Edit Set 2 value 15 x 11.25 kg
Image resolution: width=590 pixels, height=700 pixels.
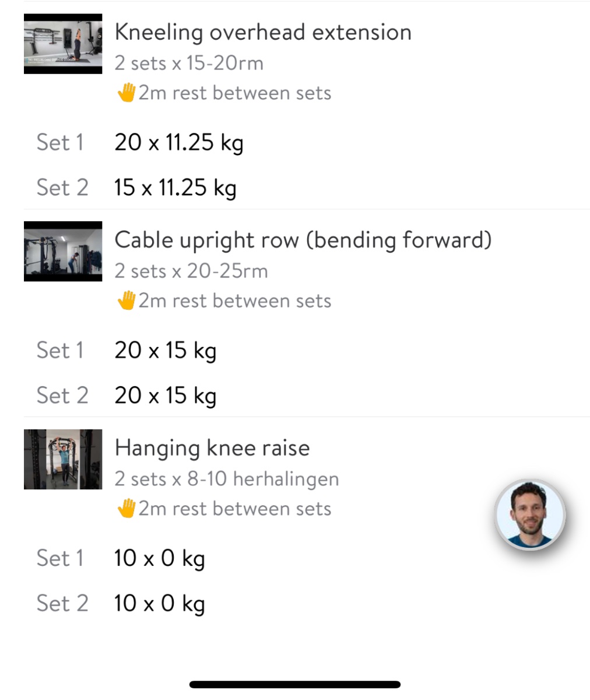click(175, 188)
